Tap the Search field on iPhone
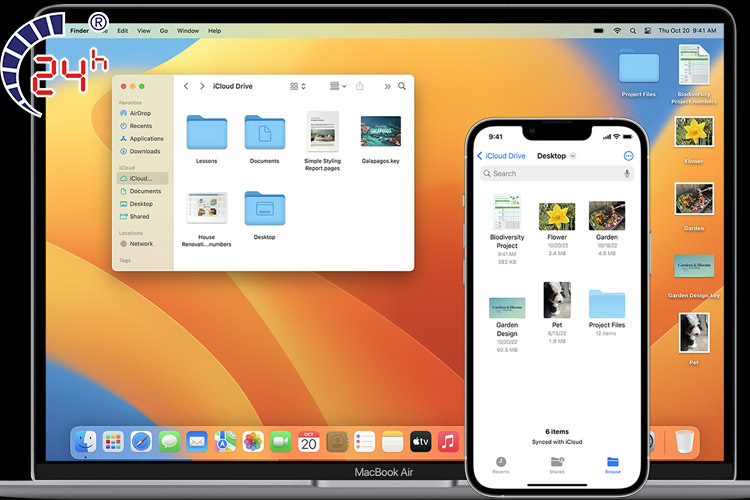750x500 pixels. [557, 173]
